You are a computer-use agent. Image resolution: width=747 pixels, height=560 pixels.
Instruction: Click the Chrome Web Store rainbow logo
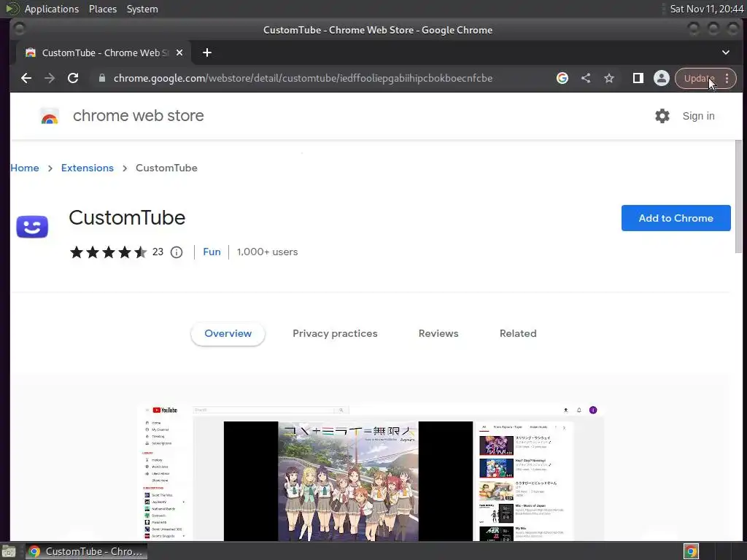pos(50,116)
